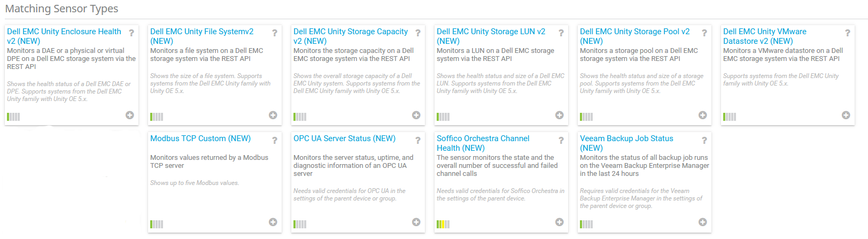
Task: Add the OPC UA Server Status sensor
Action: click(416, 222)
